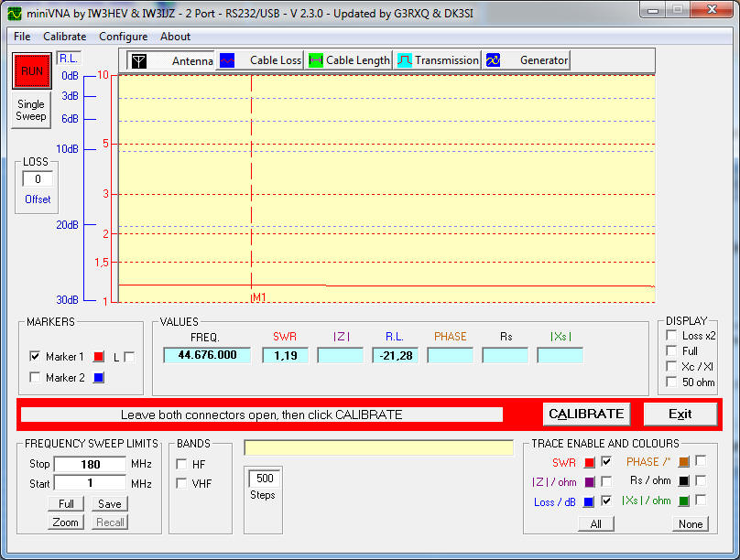Enable All traces button
Viewport: 740px width, 560px height.
tap(596, 523)
